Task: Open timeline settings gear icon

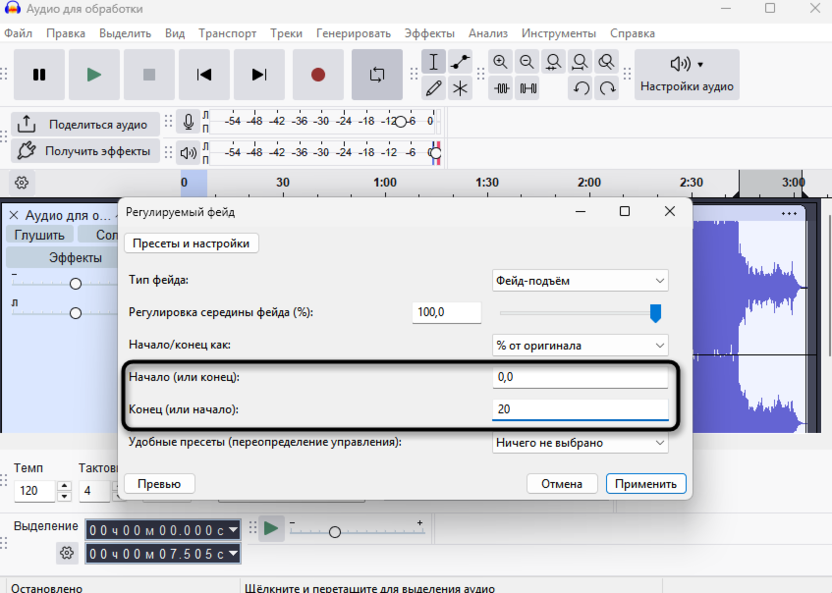Action: tap(22, 182)
